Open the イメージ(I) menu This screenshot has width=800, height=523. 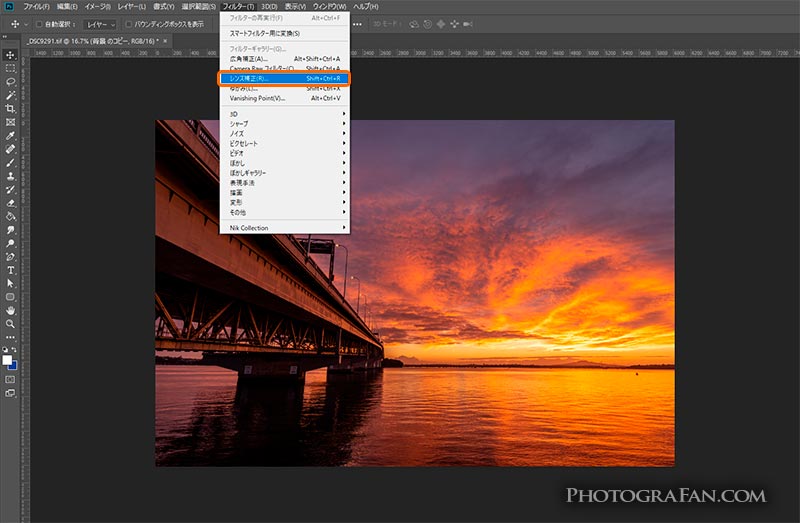pos(97,7)
